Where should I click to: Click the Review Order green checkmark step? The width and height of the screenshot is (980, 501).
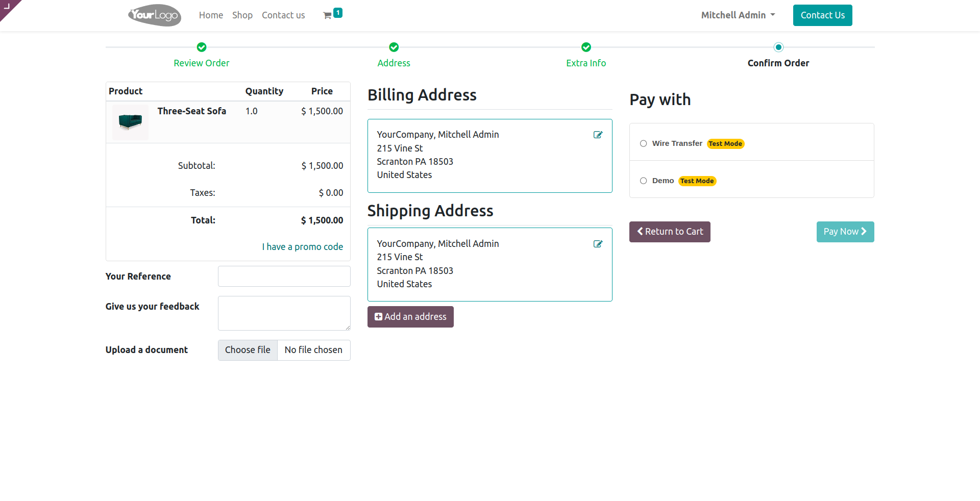point(202,47)
